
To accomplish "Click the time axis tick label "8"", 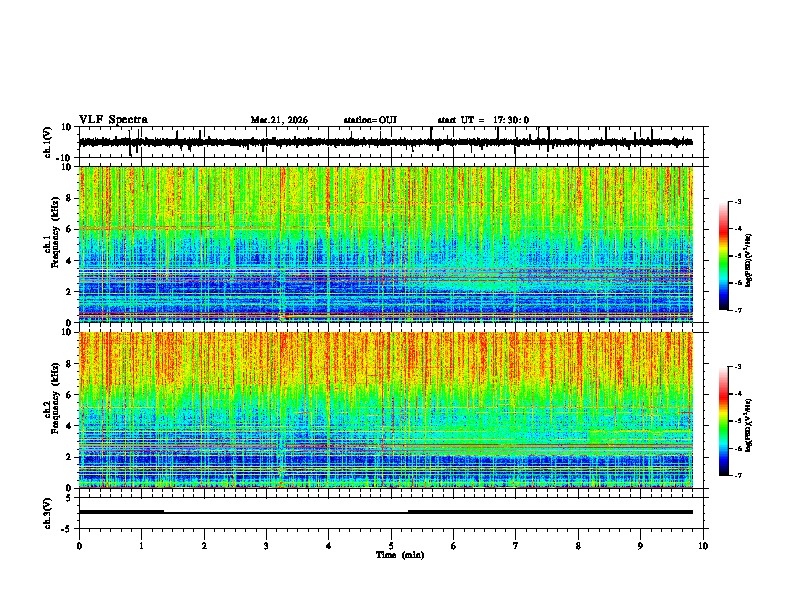I will pyautogui.click(x=578, y=546).
